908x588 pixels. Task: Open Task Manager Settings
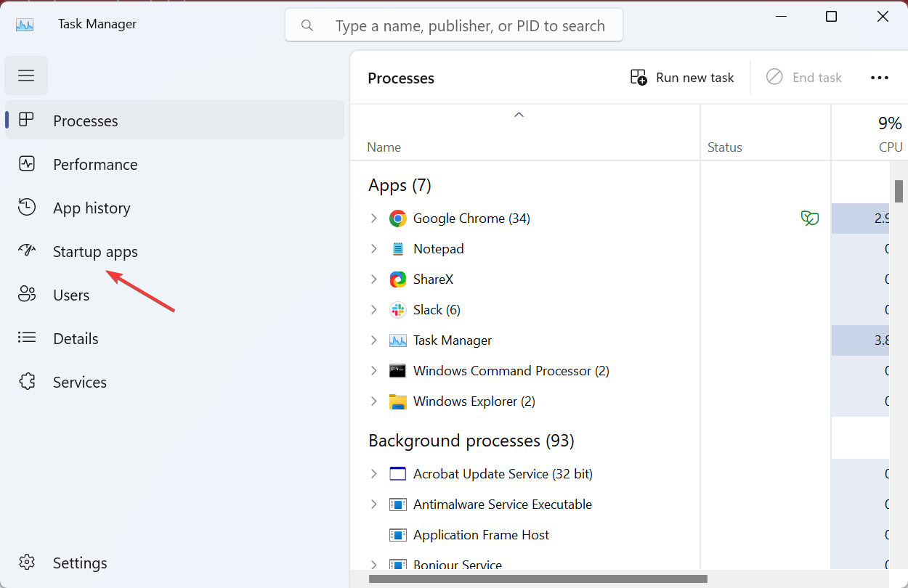174,563
